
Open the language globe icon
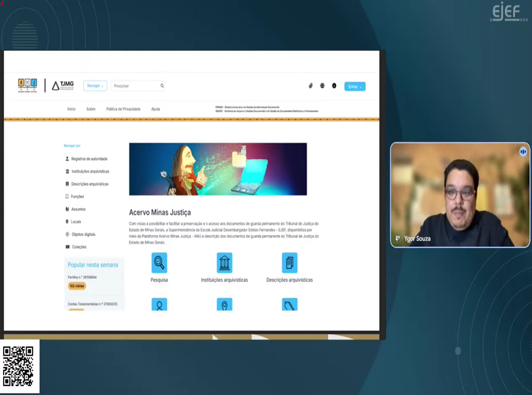coord(322,86)
